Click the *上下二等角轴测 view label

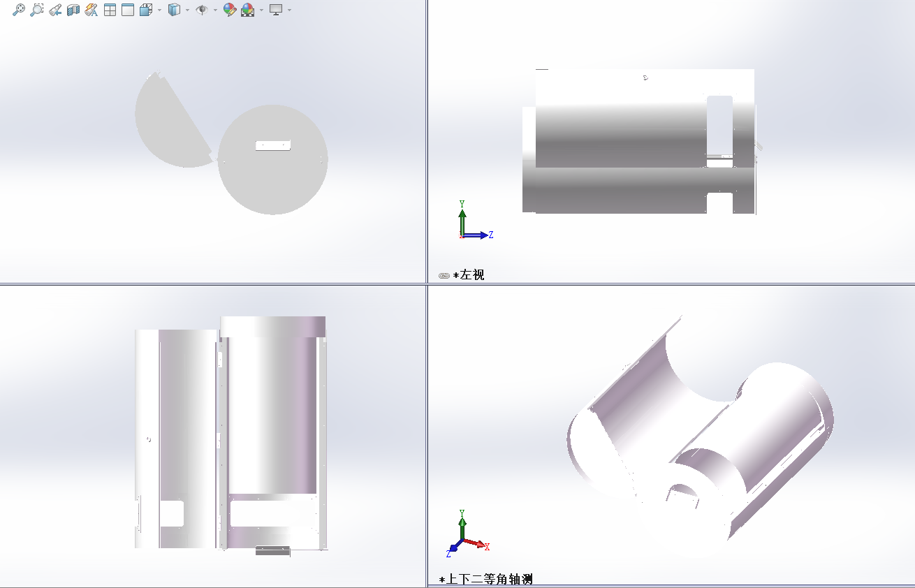click(486, 580)
